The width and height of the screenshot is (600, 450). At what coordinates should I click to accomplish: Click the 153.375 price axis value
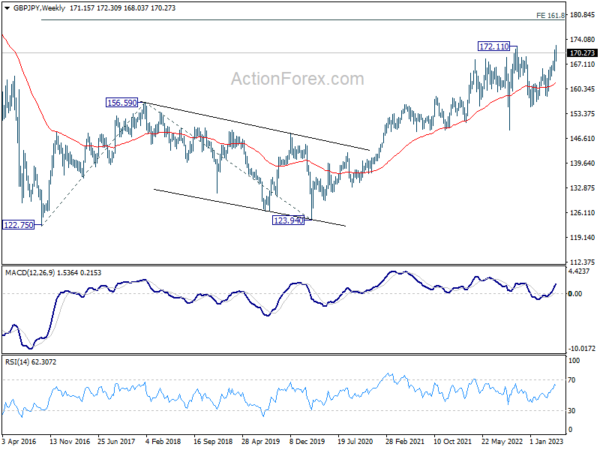582,114
